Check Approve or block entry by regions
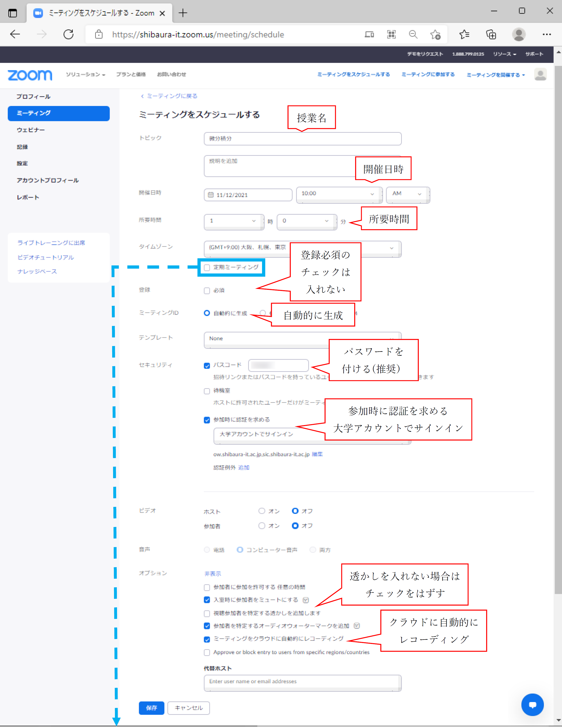Image resolution: width=562 pixels, height=728 pixels. pyautogui.click(x=207, y=652)
